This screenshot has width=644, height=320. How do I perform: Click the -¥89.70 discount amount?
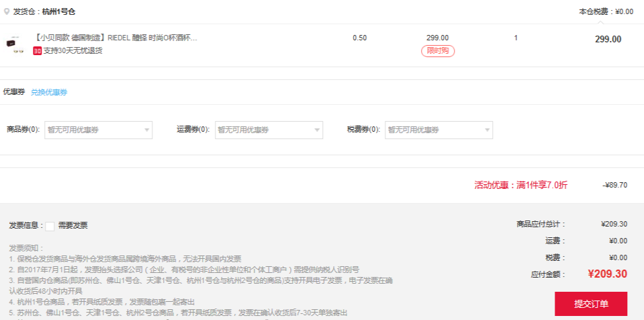(x=614, y=185)
